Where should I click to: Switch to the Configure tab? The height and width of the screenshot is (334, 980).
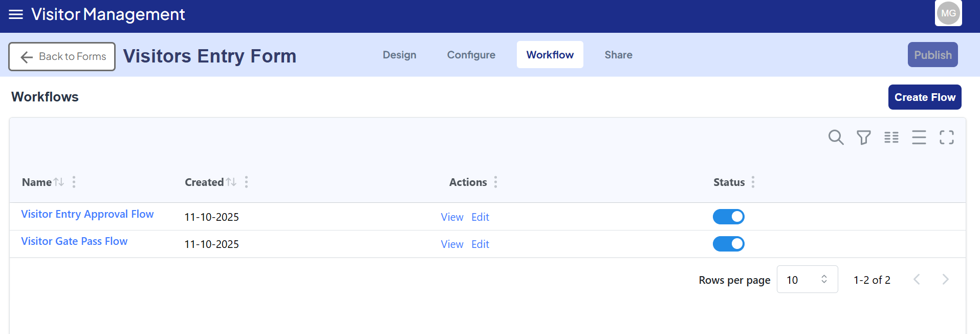point(471,55)
